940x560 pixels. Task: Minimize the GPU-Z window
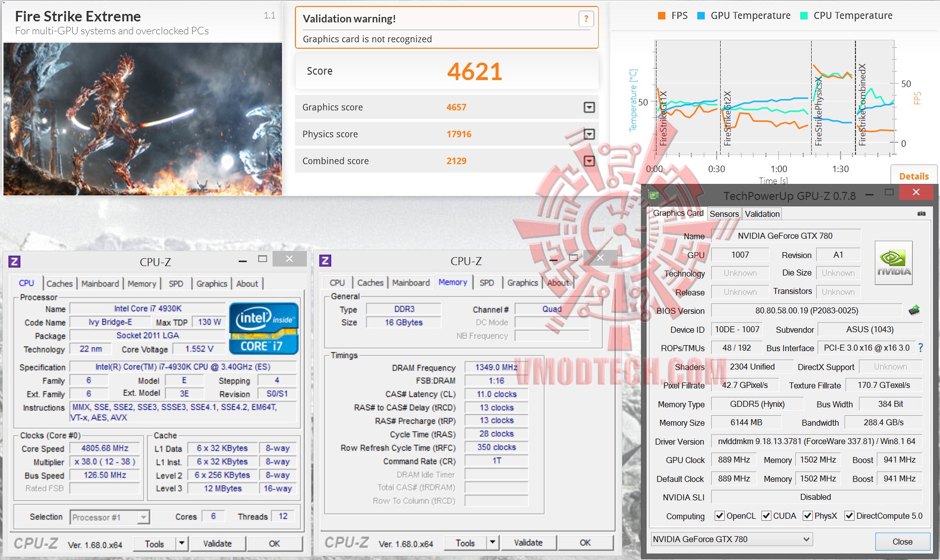pyautogui.click(x=869, y=194)
